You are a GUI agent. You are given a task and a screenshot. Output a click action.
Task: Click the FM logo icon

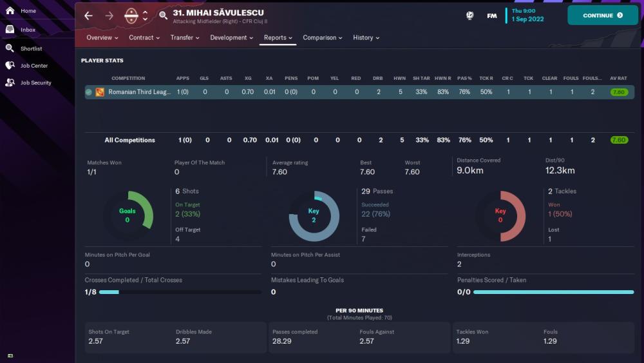click(x=492, y=15)
